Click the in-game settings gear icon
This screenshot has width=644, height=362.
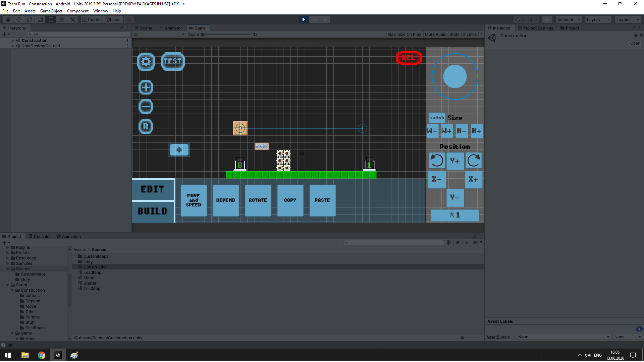click(x=146, y=61)
